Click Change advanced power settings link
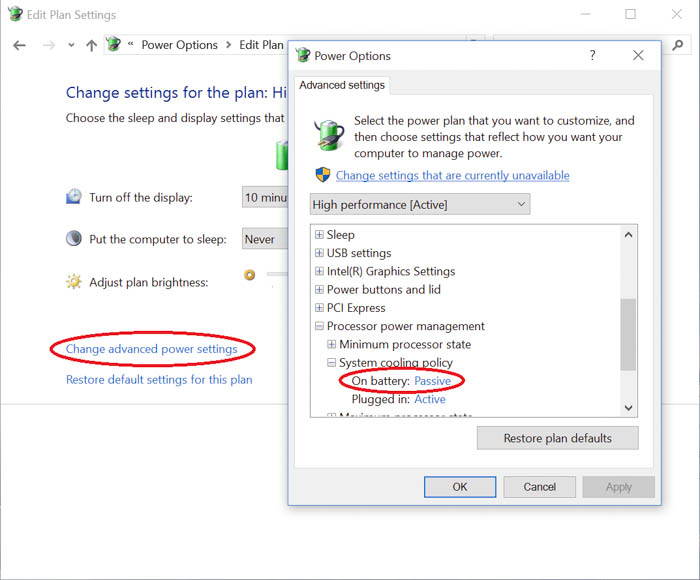 pyautogui.click(x=151, y=349)
